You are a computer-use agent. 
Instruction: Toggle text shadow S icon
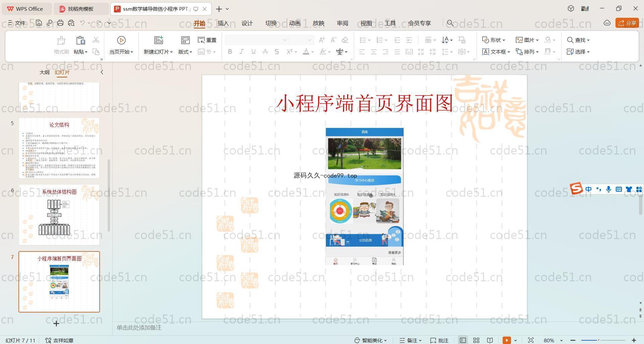point(277,52)
